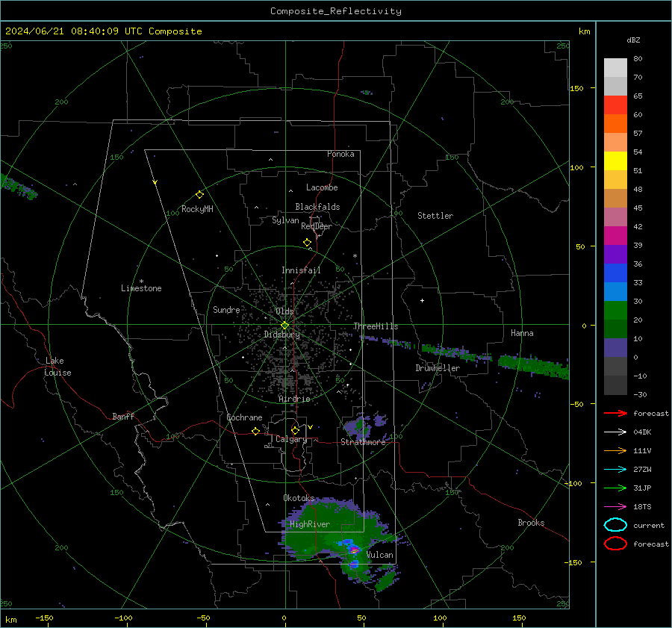The image size is (672, 628).
Task: Click the yellow diamond marker below Cochrane
Action: coord(255,431)
